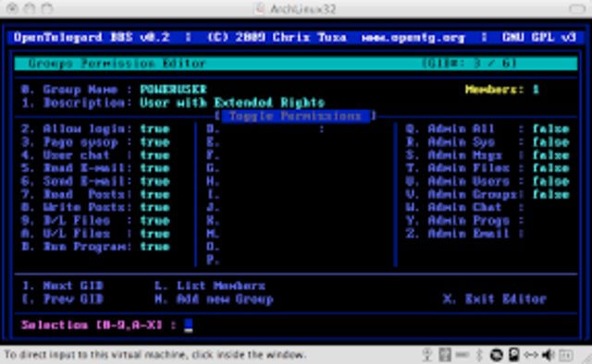Click the 'Add new Group' menu option
This screenshot has height=364, width=592.
coord(214,299)
